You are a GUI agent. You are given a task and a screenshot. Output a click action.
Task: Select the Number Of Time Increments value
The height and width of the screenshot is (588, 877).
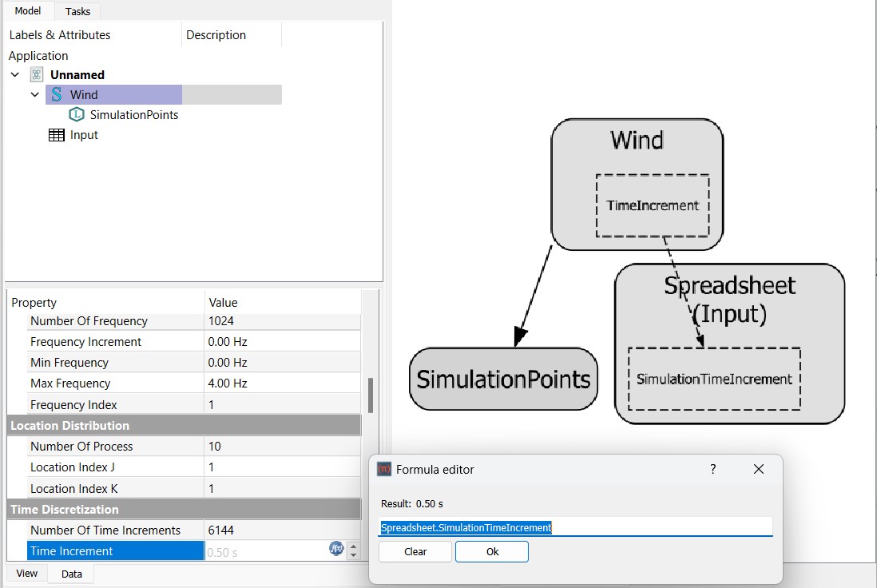point(281,530)
